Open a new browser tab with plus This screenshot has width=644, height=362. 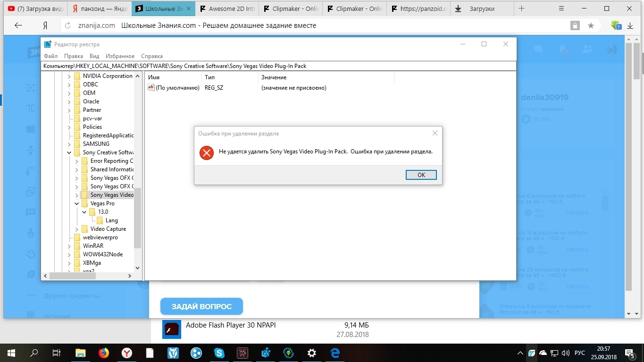coord(521,8)
